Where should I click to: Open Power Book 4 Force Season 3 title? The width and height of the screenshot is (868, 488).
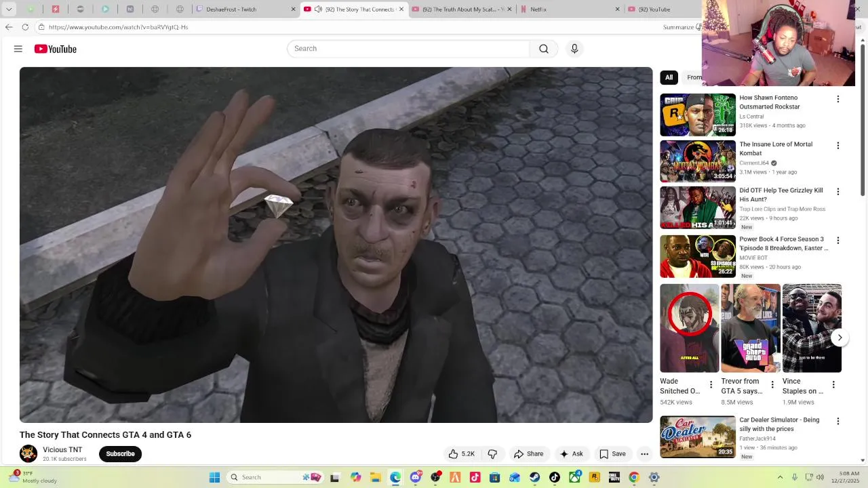[x=783, y=243]
